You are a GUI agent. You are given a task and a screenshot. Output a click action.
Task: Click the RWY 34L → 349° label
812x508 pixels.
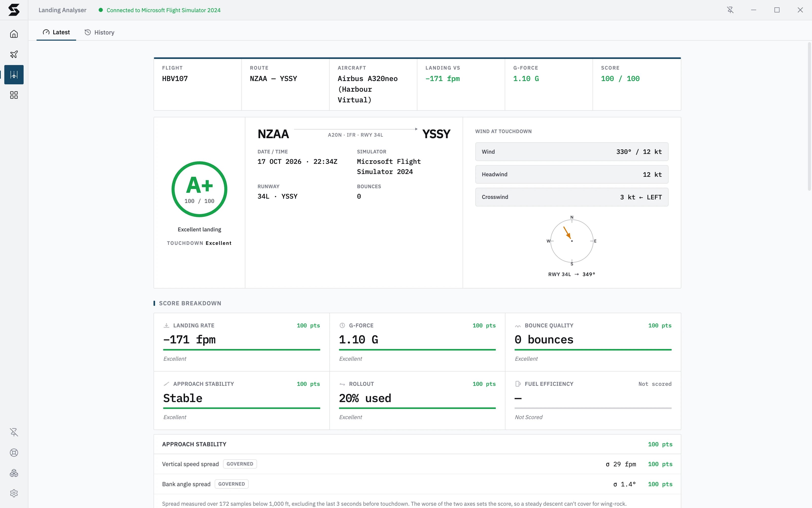click(x=571, y=275)
